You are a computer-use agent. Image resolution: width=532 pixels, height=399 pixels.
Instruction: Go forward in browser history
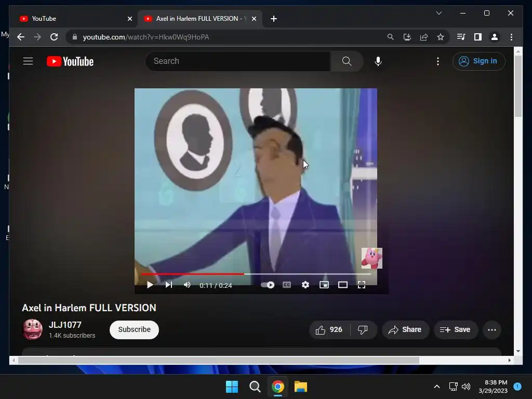pyautogui.click(x=37, y=37)
